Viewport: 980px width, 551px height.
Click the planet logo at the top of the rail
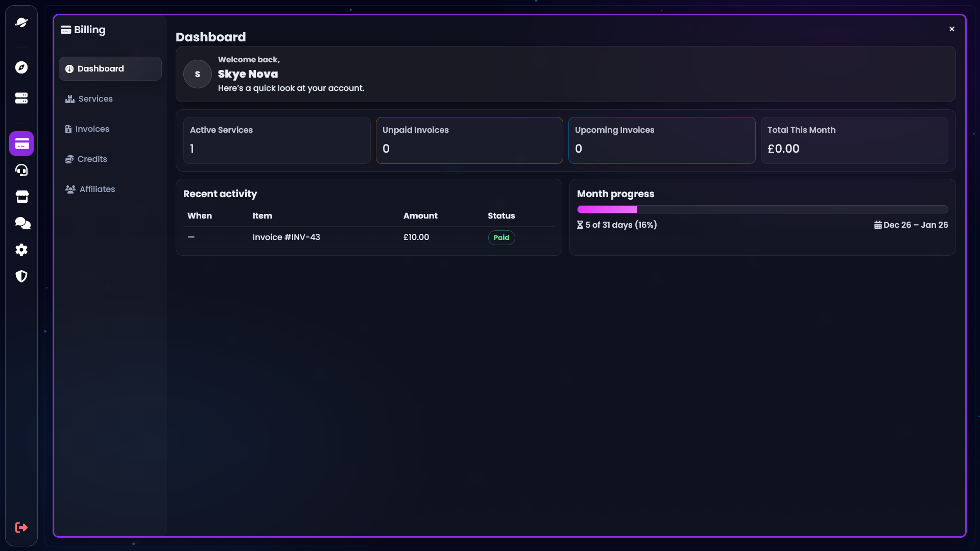point(21,22)
